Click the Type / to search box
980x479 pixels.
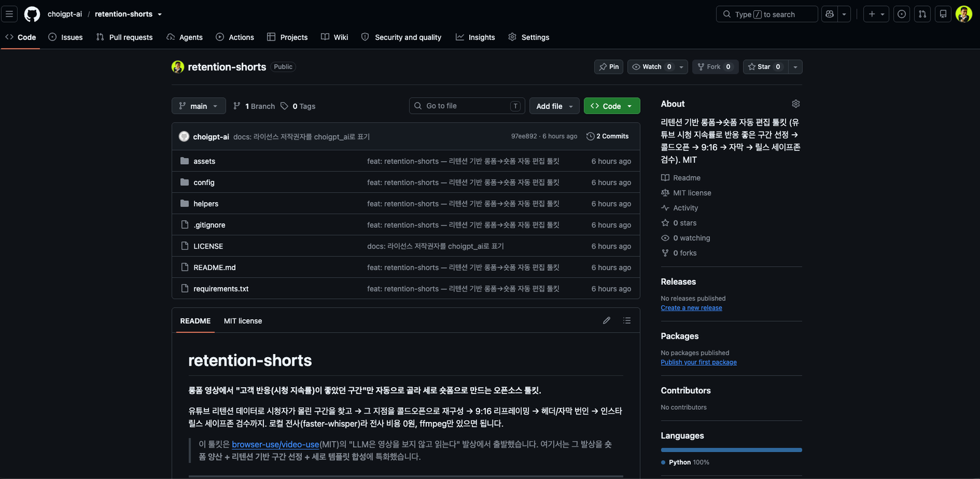tap(767, 14)
